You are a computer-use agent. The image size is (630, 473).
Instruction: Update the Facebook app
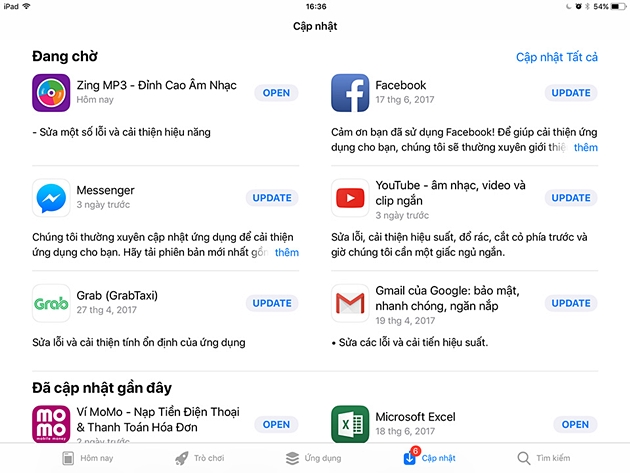tap(571, 93)
